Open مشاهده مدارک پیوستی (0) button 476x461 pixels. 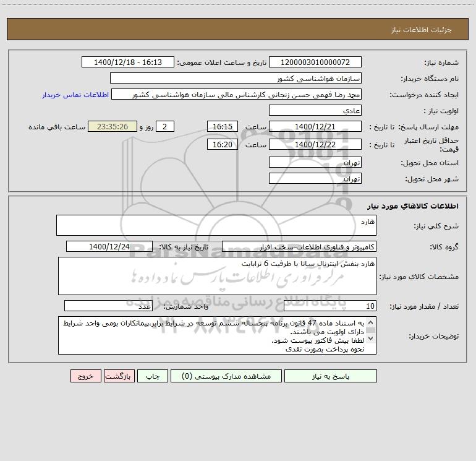point(226,376)
